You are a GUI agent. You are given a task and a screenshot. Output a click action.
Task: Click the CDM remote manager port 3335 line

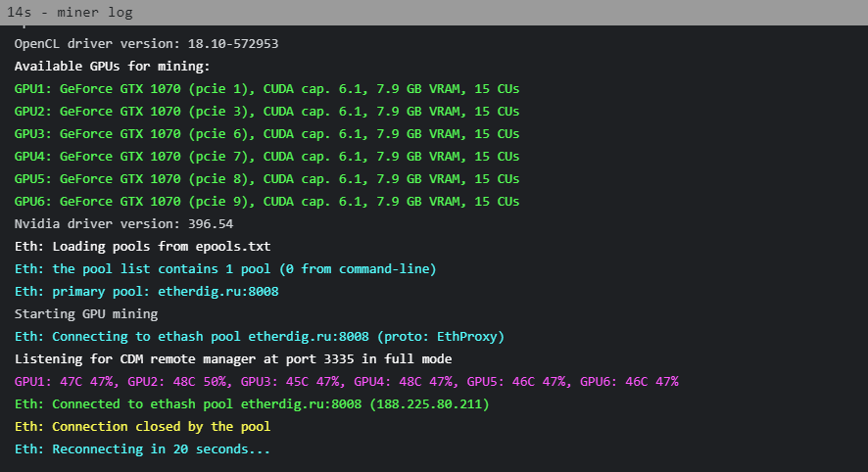click(233, 359)
